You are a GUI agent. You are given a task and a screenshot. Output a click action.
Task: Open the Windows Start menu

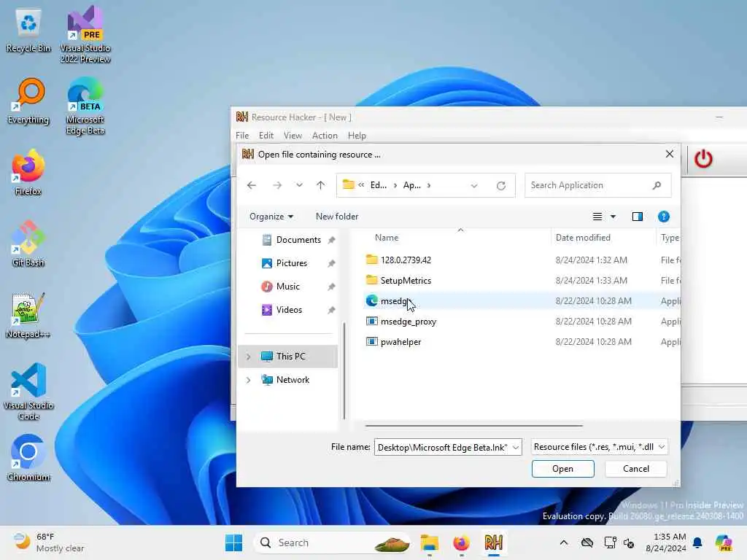tap(233, 542)
